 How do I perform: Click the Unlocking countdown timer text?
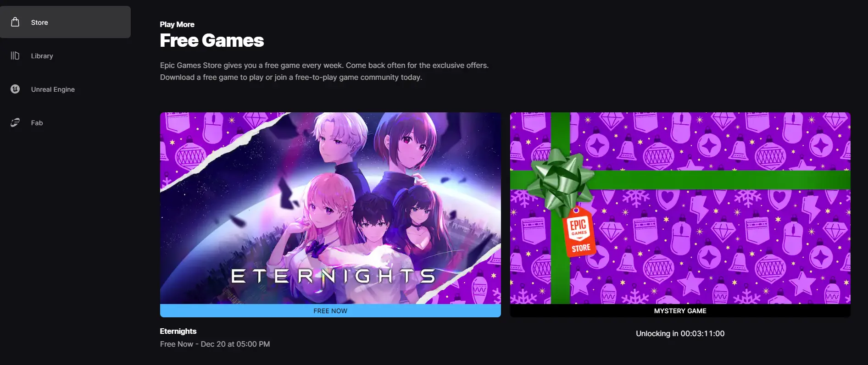(x=680, y=334)
